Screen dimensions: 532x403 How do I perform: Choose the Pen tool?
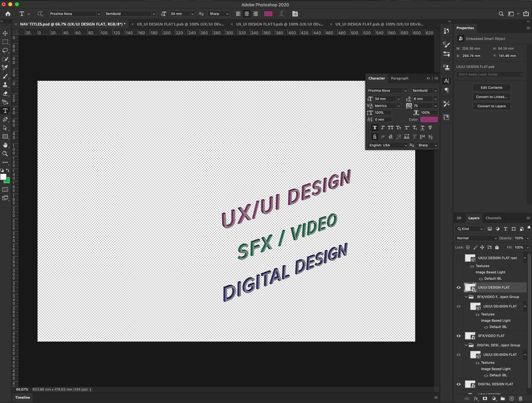tap(5, 119)
